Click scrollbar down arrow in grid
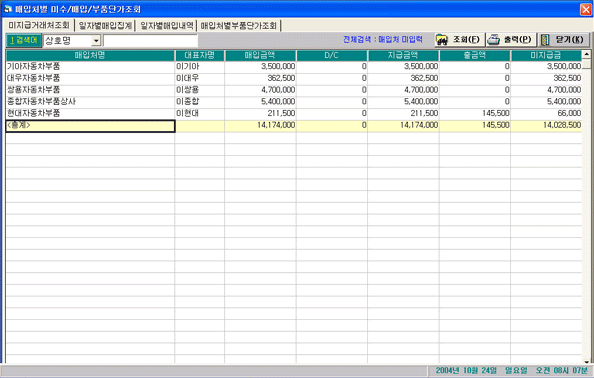 [x=586, y=361]
